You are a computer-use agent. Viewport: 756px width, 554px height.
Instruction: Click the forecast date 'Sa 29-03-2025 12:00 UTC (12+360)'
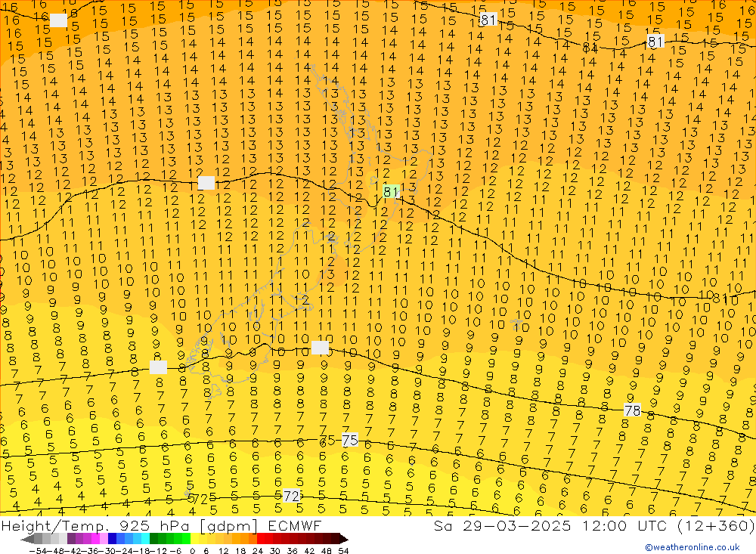coord(594,525)
